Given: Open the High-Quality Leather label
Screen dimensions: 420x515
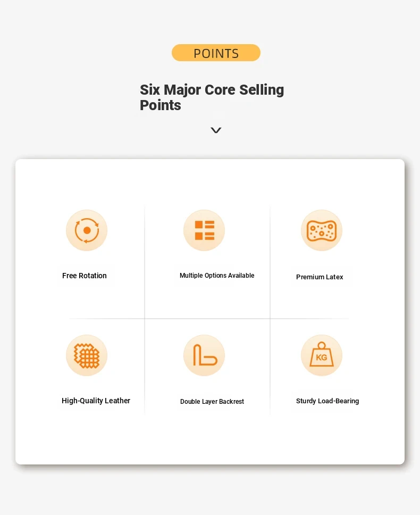Looking at the screenshot, I should (x=96, y=401).
